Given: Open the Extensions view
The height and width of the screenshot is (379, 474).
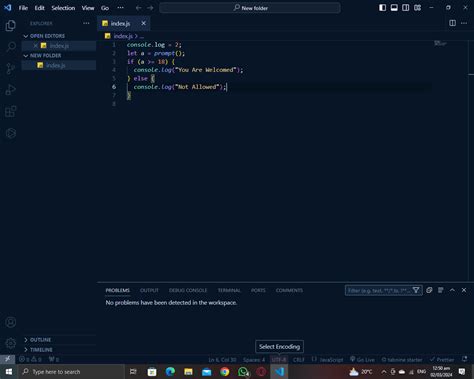Looking at the screenshot, I should pyautogui.click(x=11, y=111).
